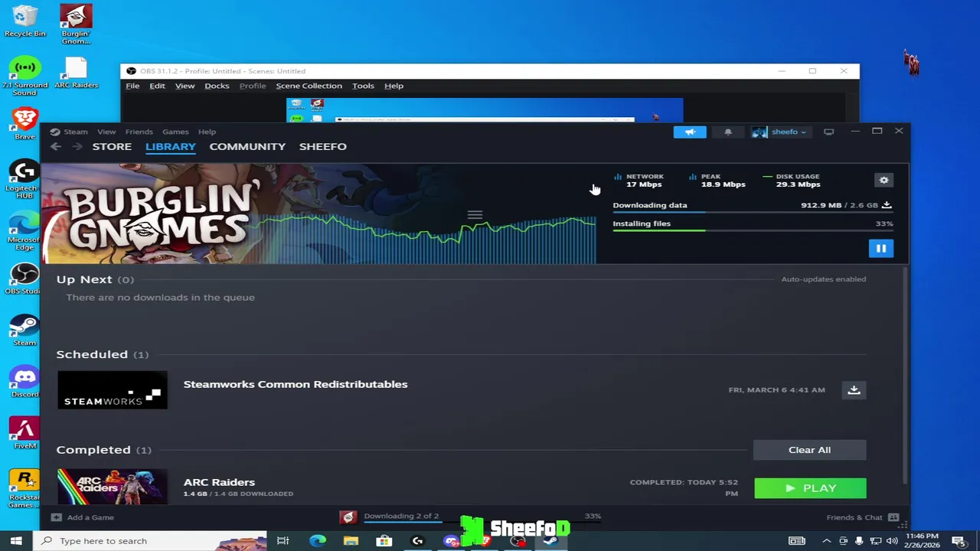This screenshot has height=551, width=980.
Task: Open Edit menu in OBS window
Action: (157, 86)
